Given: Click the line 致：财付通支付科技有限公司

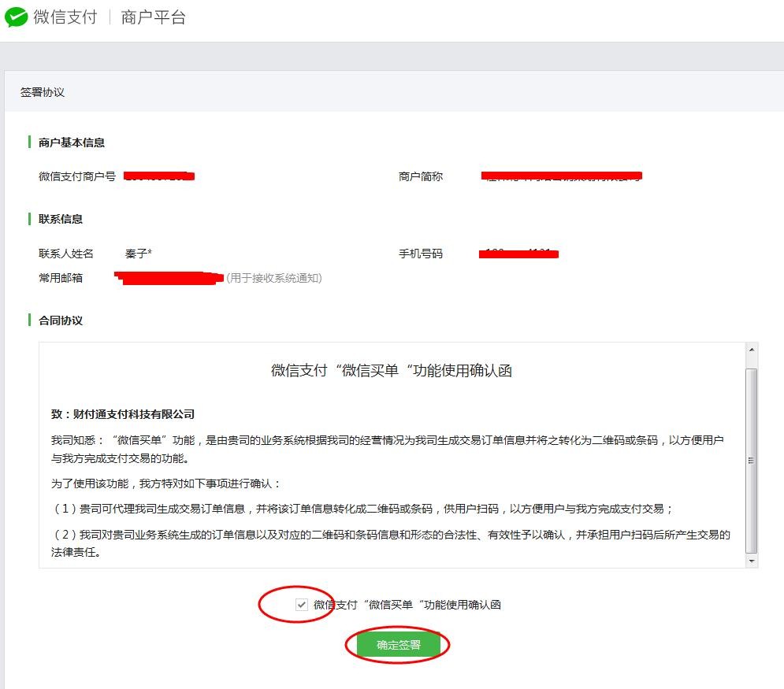Looking at the screenshot, I should click(x=123, y=413).
